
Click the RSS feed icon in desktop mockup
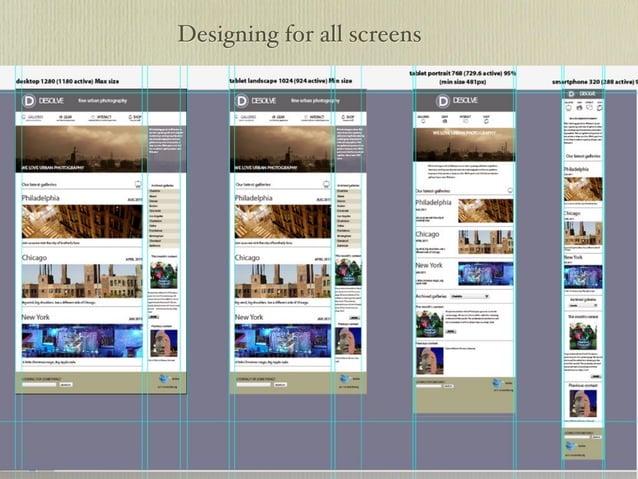(x=136, y=184)
